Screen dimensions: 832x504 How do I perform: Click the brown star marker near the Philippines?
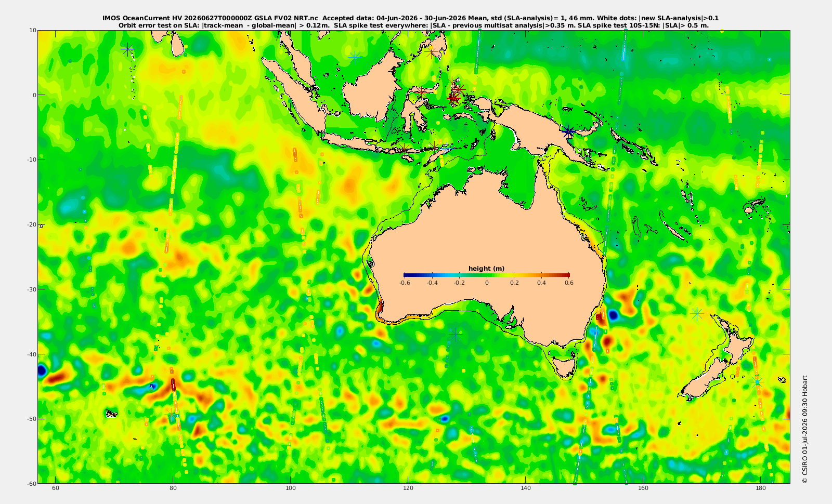coord(431,52)
